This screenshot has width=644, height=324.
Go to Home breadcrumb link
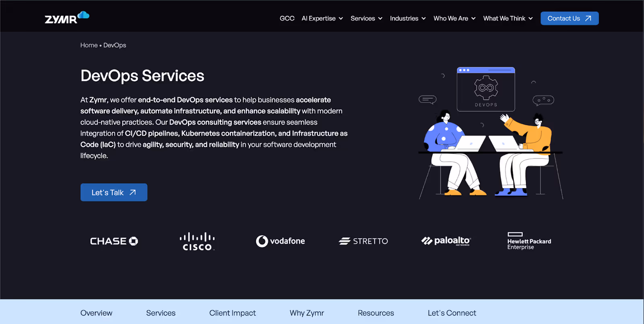pyautogui.click(x=89, y=45)
